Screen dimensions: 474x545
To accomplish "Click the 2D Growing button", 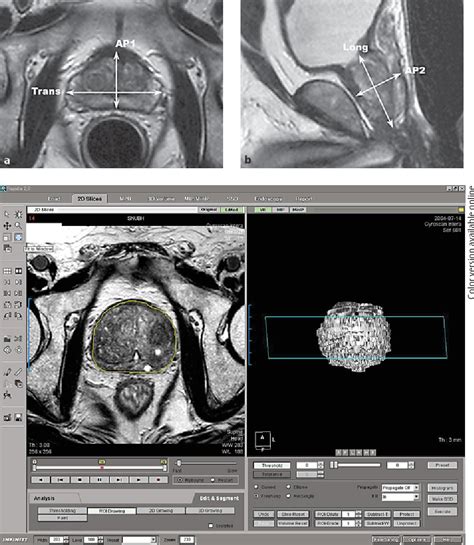I will click(161, 511).
